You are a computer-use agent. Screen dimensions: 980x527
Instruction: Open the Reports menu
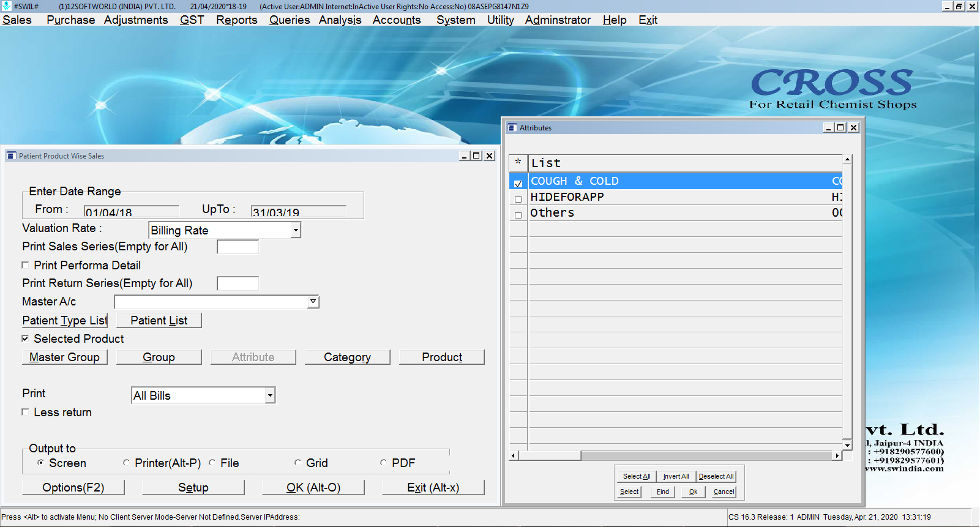(x=236, y=20)
